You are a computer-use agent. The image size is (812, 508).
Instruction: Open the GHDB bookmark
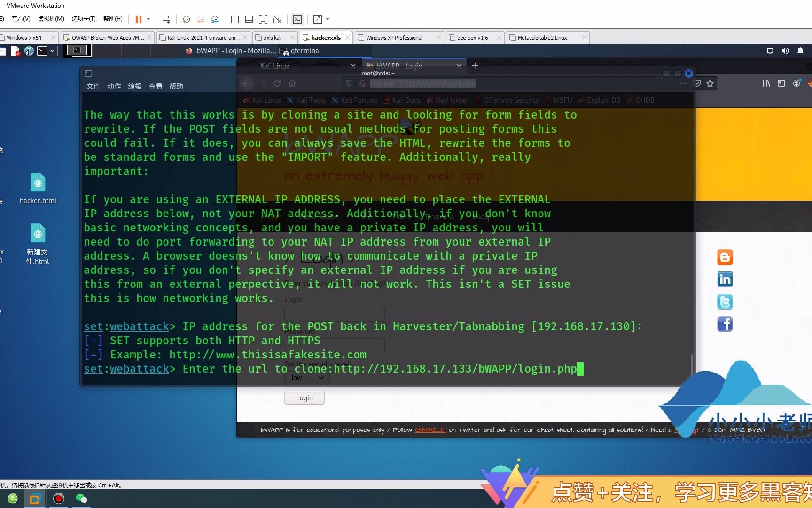[x=640, y=100]
